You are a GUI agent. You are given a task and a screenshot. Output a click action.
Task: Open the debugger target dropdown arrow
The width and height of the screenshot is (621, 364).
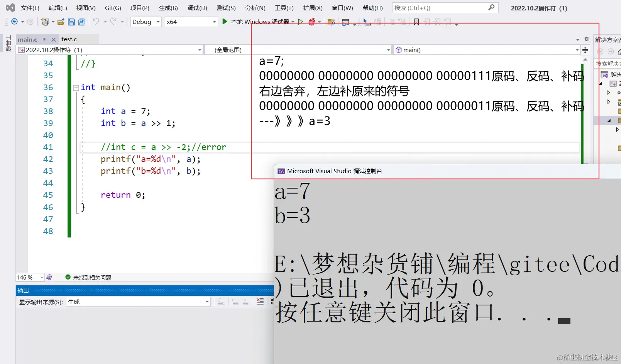tap(293, 22)
